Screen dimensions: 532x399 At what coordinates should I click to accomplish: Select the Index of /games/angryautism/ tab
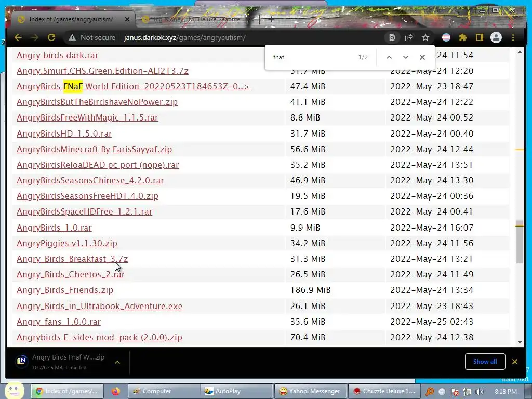[x=71, y=19]
